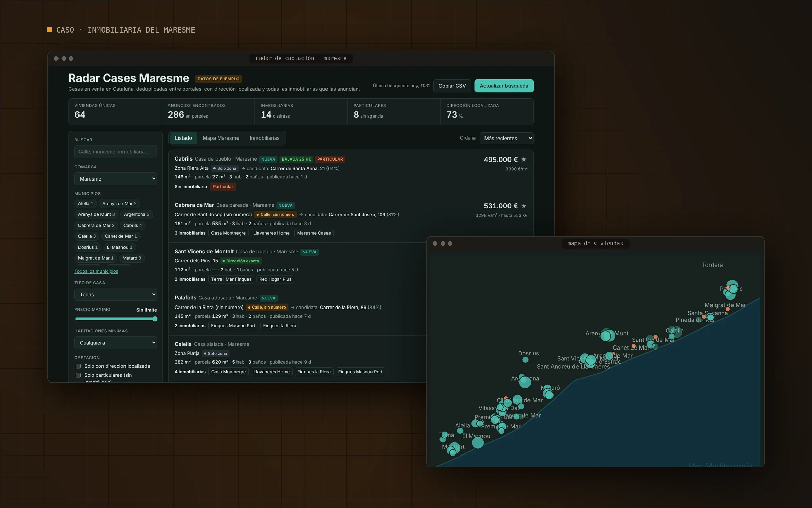The height and width of the screenshot is (508, 812).
Task: Adjust the Precio máximo slider handle
Action: pyautogui.click(x=155, y=319)
